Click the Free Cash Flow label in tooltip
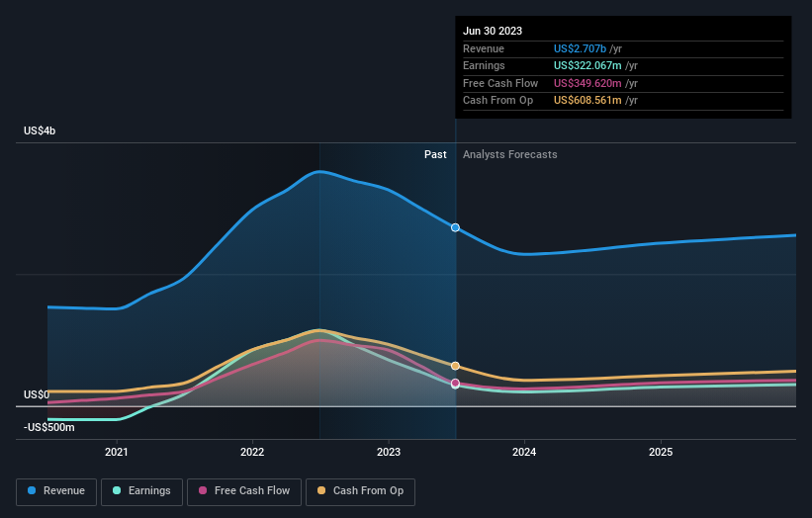 [x=500, y=83]
